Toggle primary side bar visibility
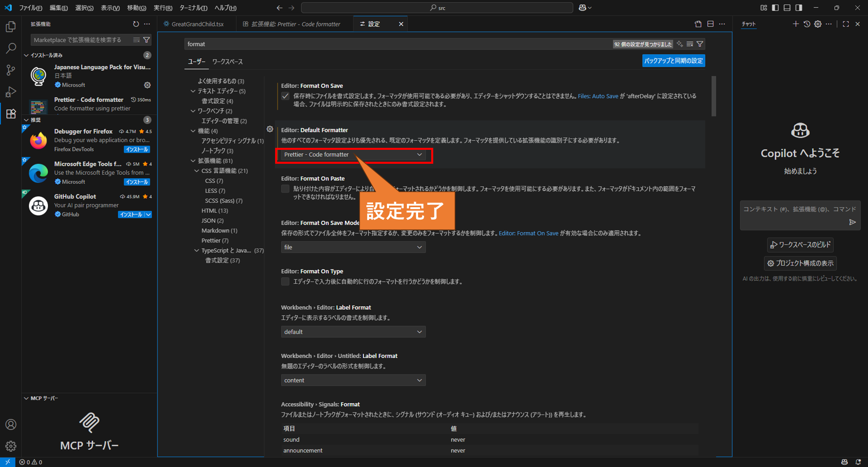This screenshot has width=868, height=467. coord(775,8)
